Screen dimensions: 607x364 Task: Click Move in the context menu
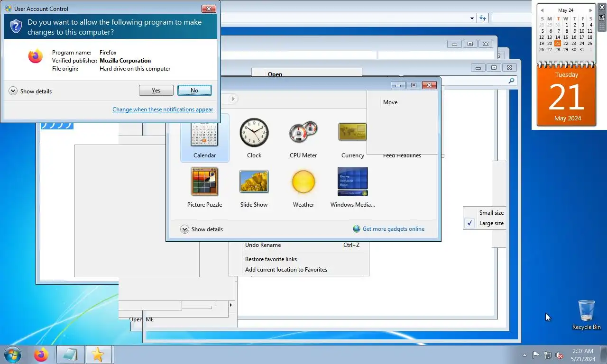click(x=390, y=102)
